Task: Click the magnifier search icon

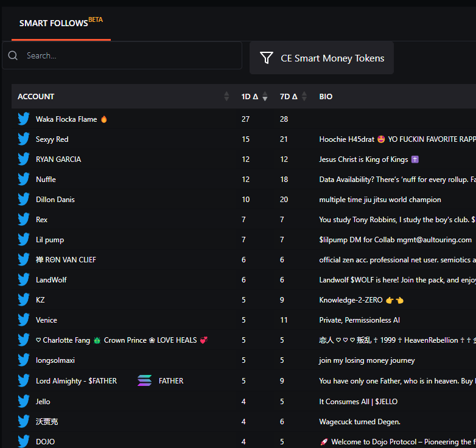Action: pyautogui.click(x=13, y=55)
